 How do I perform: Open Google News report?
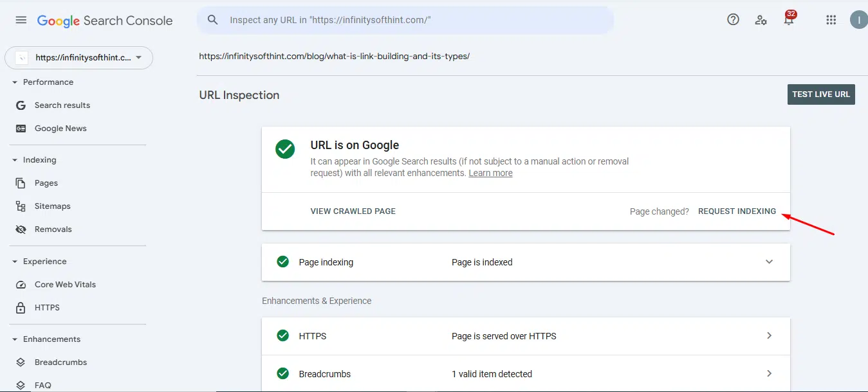(60, 129)
